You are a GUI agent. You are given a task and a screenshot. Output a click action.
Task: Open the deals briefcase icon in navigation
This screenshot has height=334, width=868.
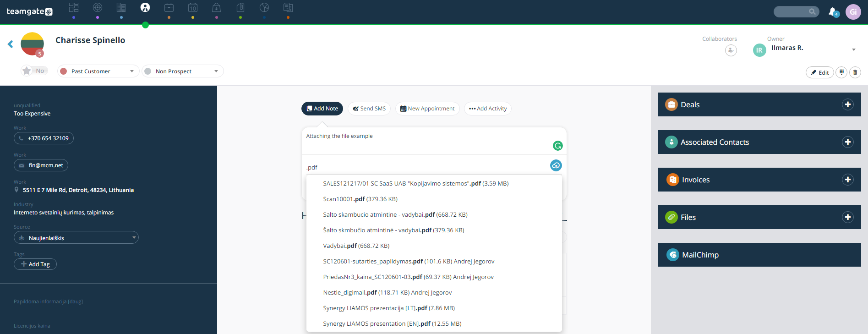169,8
